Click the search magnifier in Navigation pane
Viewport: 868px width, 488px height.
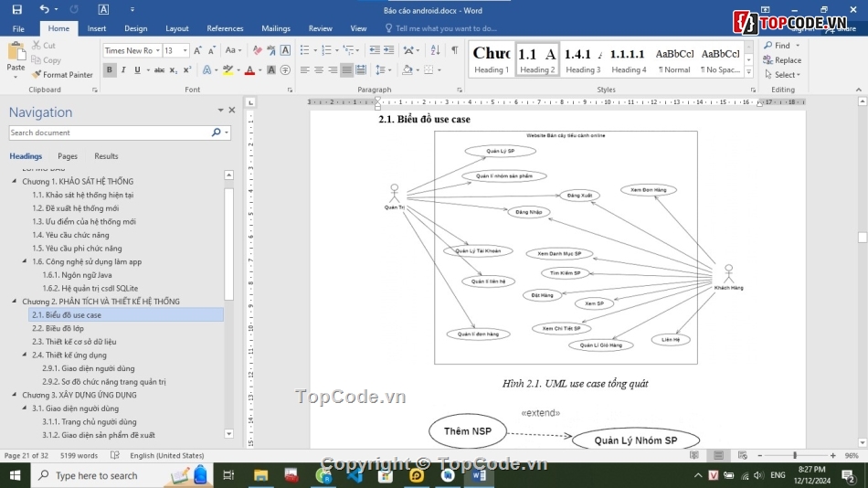click(216, 133)
